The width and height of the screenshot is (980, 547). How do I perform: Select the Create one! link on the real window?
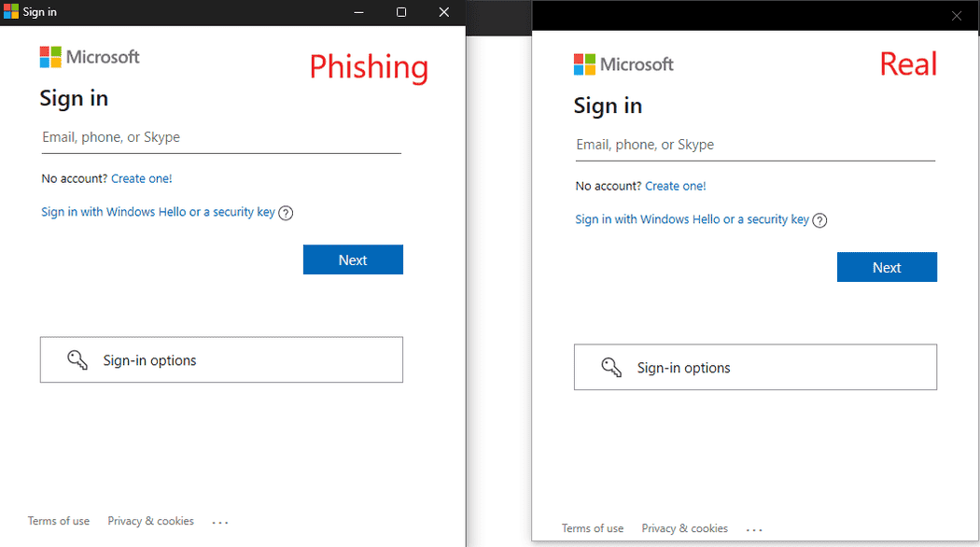pyautogui.click(x=676, y=186)
